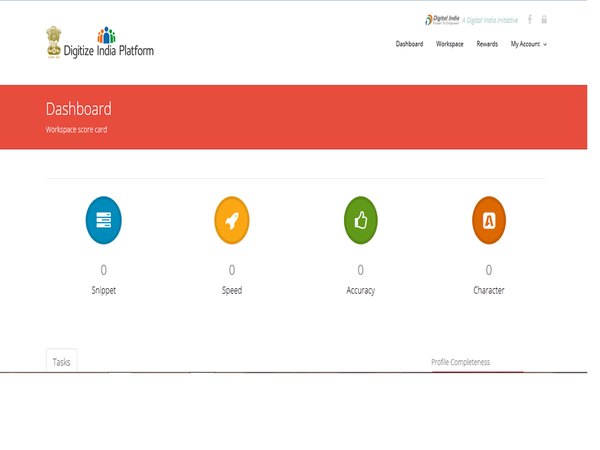
Task: Expand the My Account dropdown
Action: pyautogui.click(x=528, y=44)
